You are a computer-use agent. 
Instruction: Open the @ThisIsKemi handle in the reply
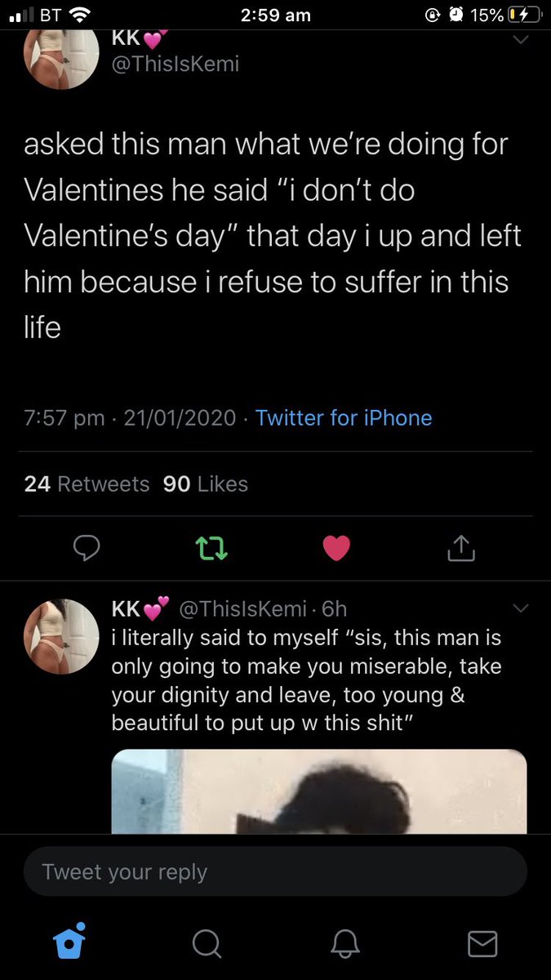click(242, 609)
